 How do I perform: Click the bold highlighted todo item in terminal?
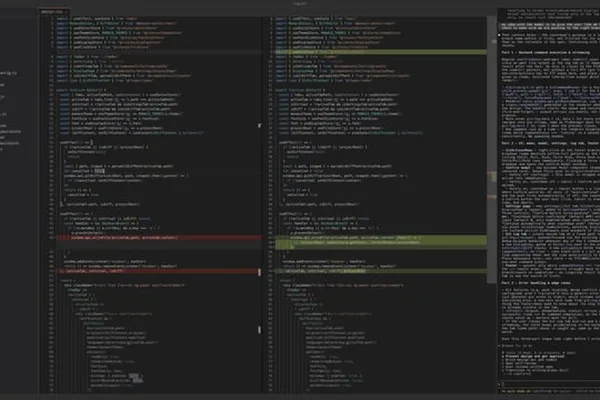[x=533, y=356]
